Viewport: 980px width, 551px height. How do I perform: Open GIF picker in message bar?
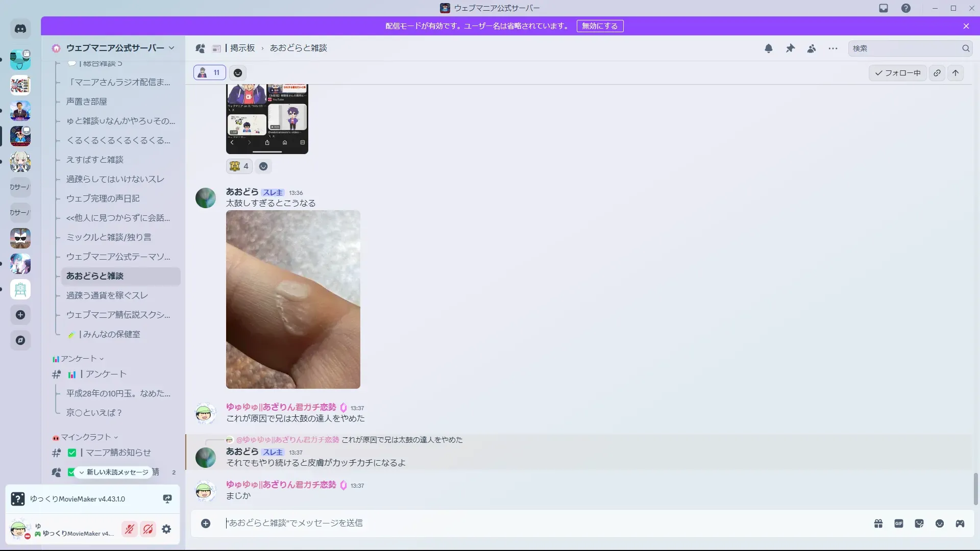click(899, 523)
